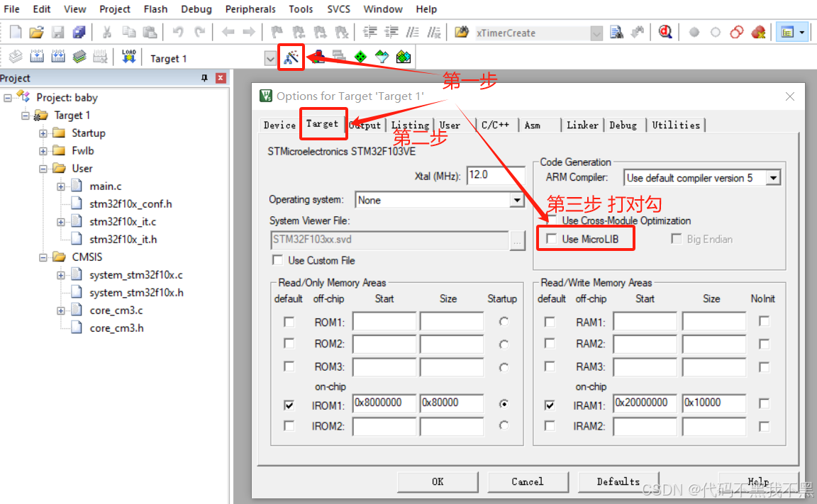
Task: Navigate backwards in the editor
Action: pyautogui.click(x=228, y=33)
